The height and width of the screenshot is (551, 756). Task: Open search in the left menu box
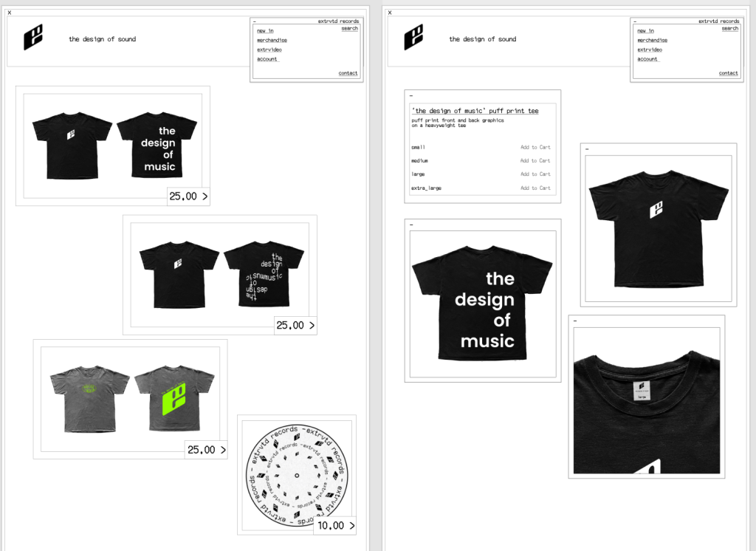coord(349,29)
